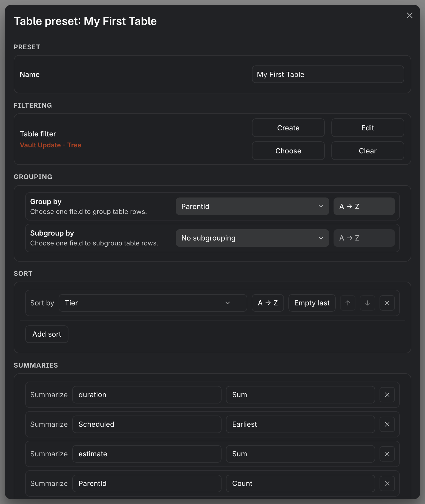
Task: Click the Tier dropdown chevron
Action: pyautogui.click(x=227, y=303)
